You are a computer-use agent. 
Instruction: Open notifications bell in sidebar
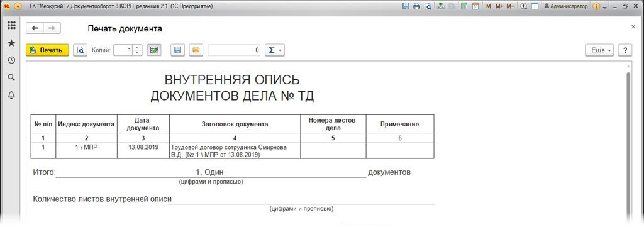click(x=11, y=95)
